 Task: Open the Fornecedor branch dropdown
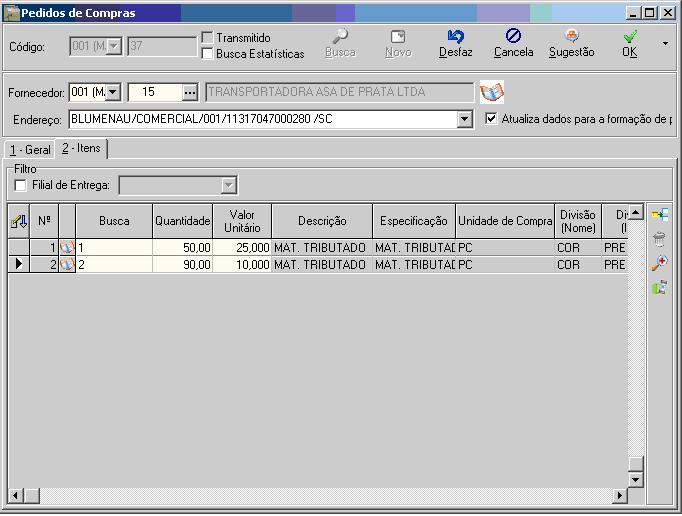112,93
